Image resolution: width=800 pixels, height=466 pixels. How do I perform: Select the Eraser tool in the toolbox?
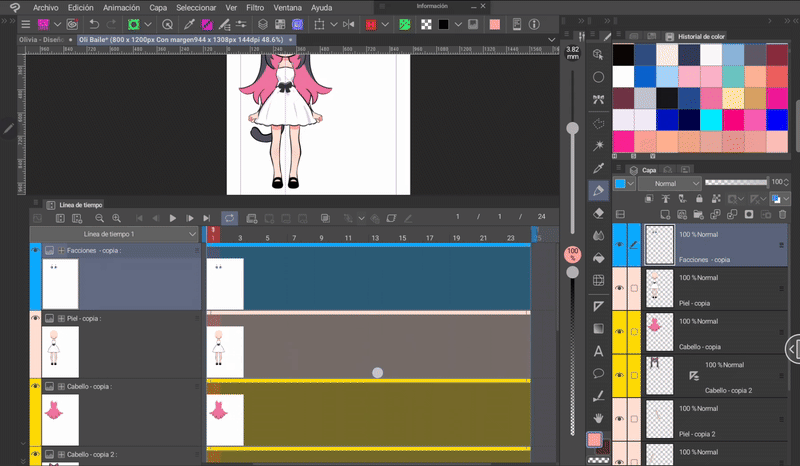(598, 213)
